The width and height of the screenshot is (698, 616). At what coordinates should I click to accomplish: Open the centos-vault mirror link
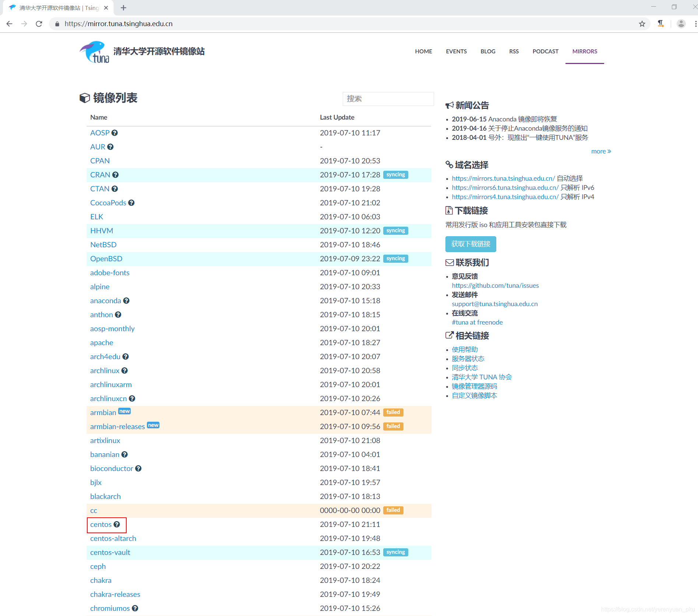pos(110,552)
